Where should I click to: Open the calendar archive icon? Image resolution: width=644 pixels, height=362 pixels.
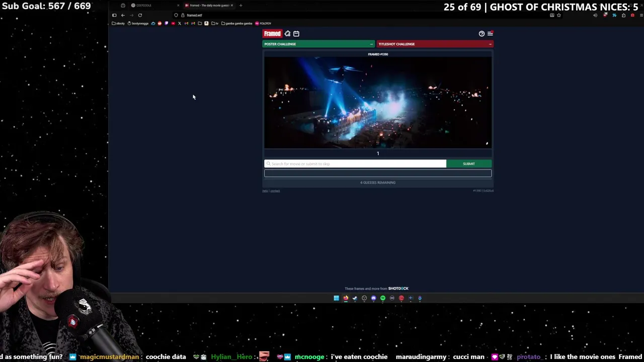[x=296, y=34]
